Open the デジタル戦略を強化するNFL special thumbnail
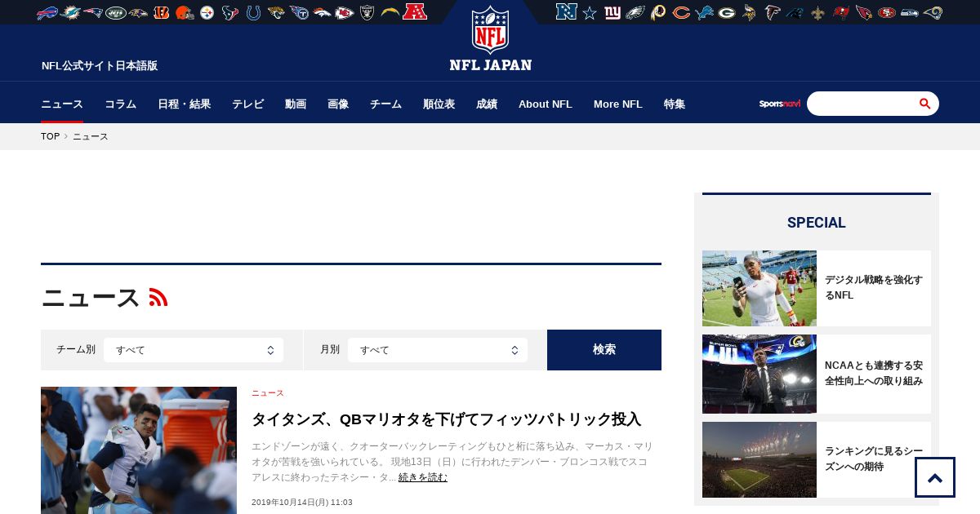 [759, 288]
